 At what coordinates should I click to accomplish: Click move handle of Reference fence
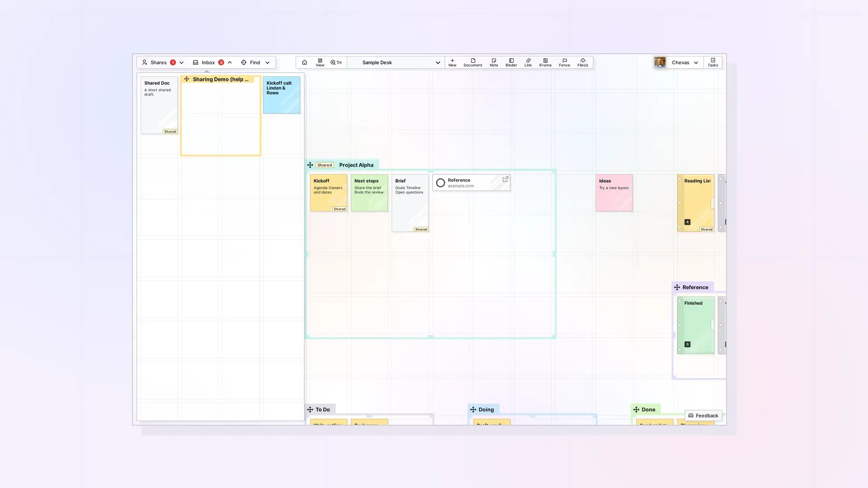point(677,287)
